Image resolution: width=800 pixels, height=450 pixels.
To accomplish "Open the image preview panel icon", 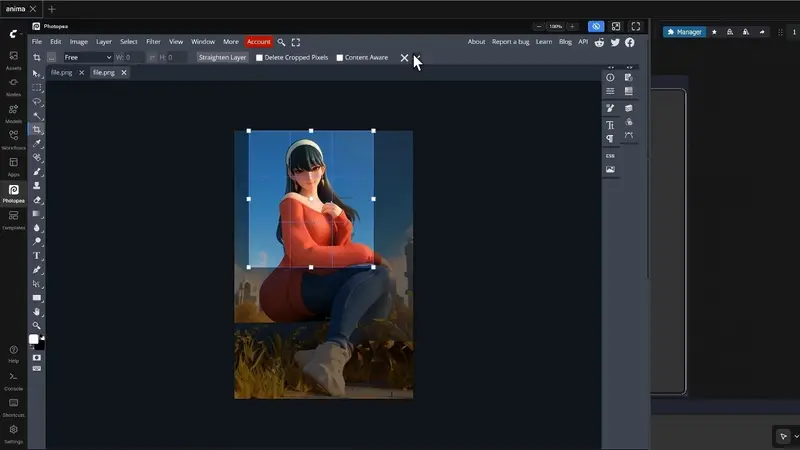I will tap(610, 169).
